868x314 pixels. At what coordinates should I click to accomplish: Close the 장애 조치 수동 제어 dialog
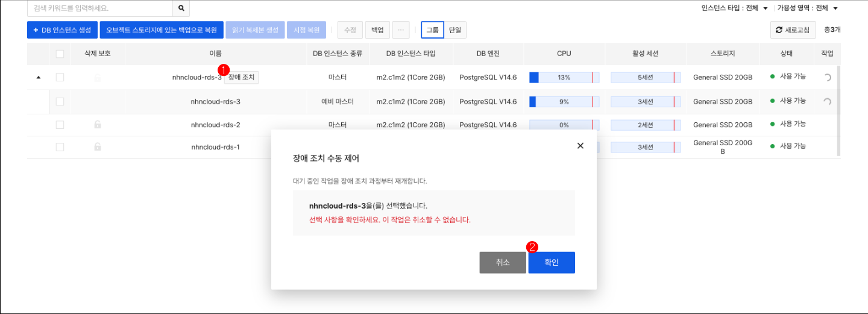pyautogui.click(x=580, y=146)
